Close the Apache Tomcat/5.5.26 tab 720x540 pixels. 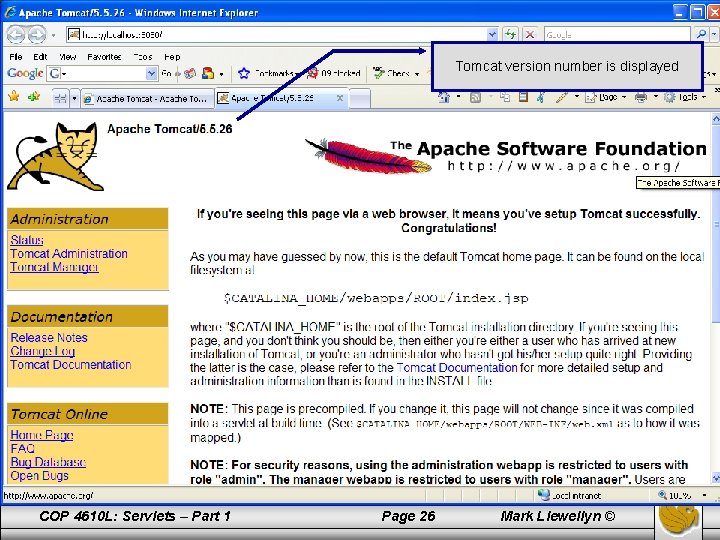click(340, 98)
